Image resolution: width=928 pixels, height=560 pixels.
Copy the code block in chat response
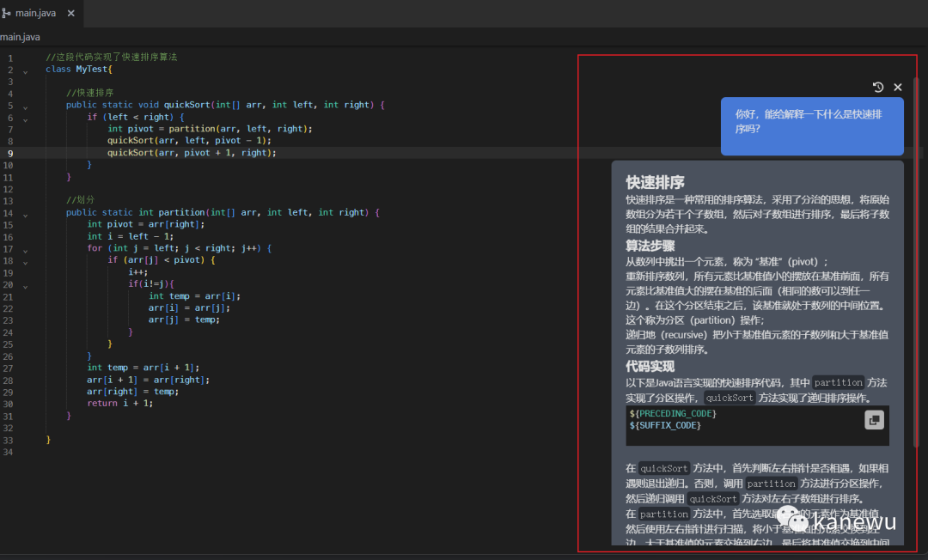coord(874,420)
